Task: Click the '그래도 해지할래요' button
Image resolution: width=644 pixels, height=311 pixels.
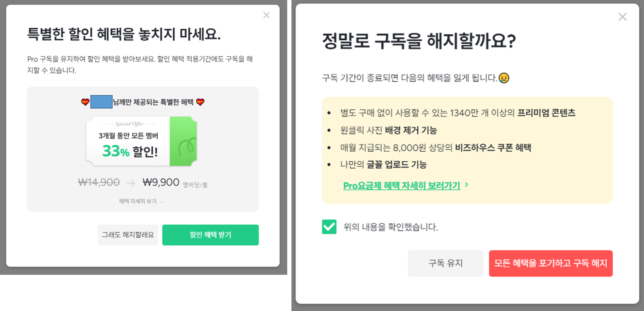Action: (x=128, y=235)
